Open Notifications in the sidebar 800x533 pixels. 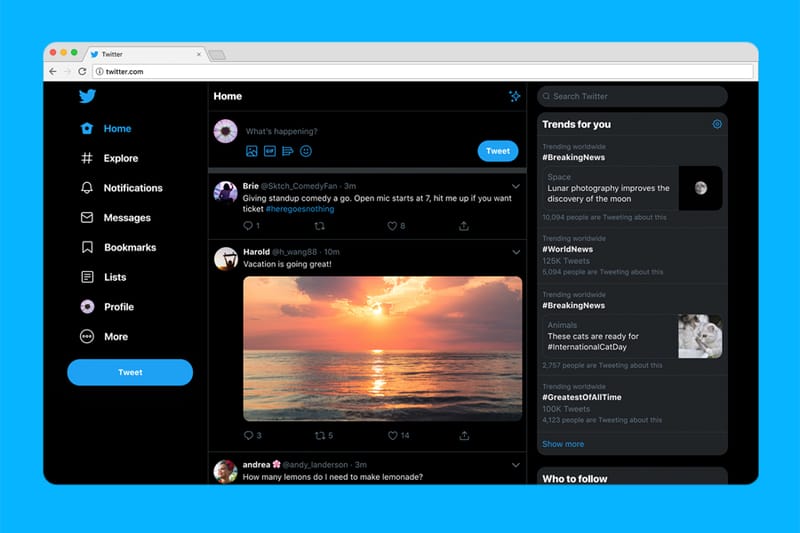121,188
